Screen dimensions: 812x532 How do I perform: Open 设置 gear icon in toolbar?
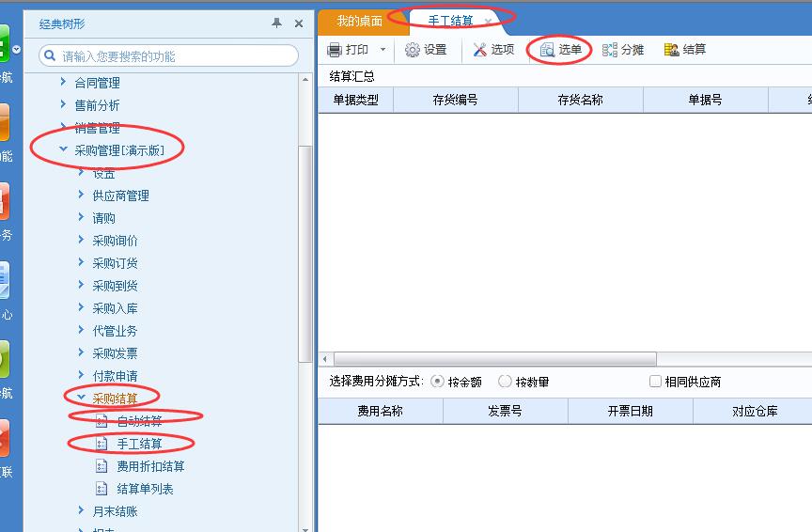(413, 50)
